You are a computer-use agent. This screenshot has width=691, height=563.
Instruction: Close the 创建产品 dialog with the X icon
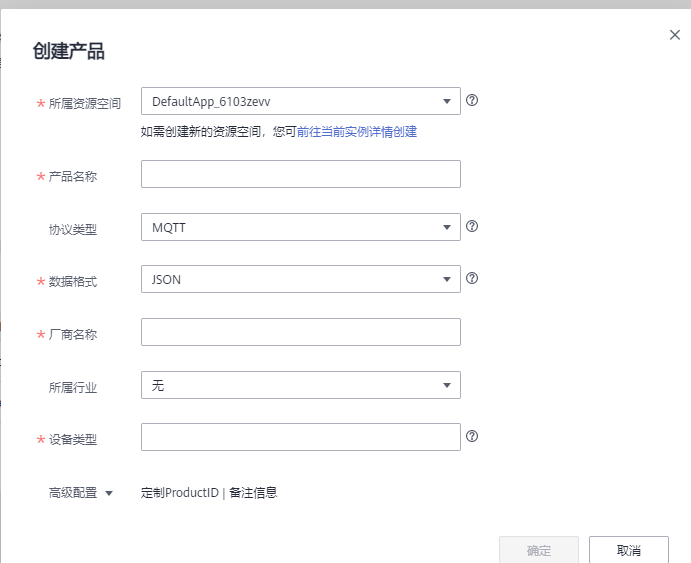(675, 35)
